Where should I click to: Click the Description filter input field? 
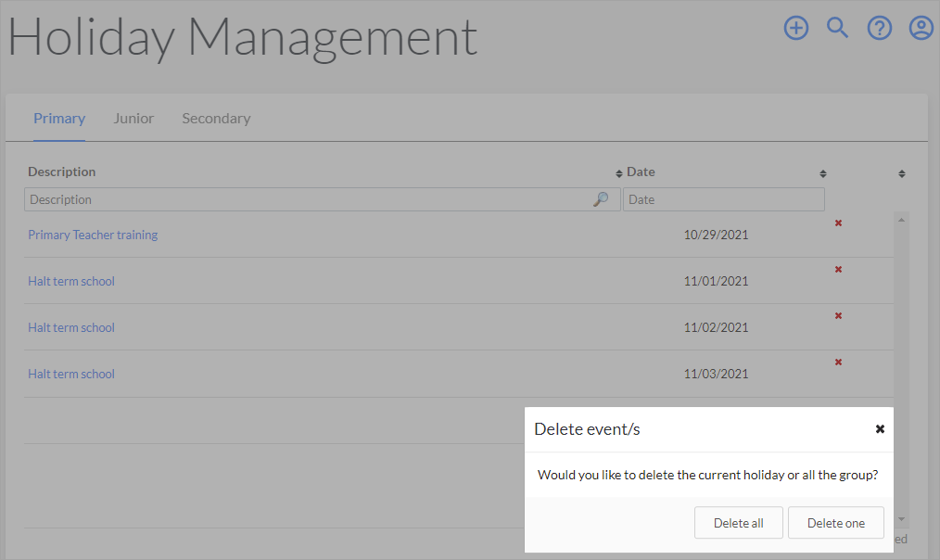(x=322, y=199)
